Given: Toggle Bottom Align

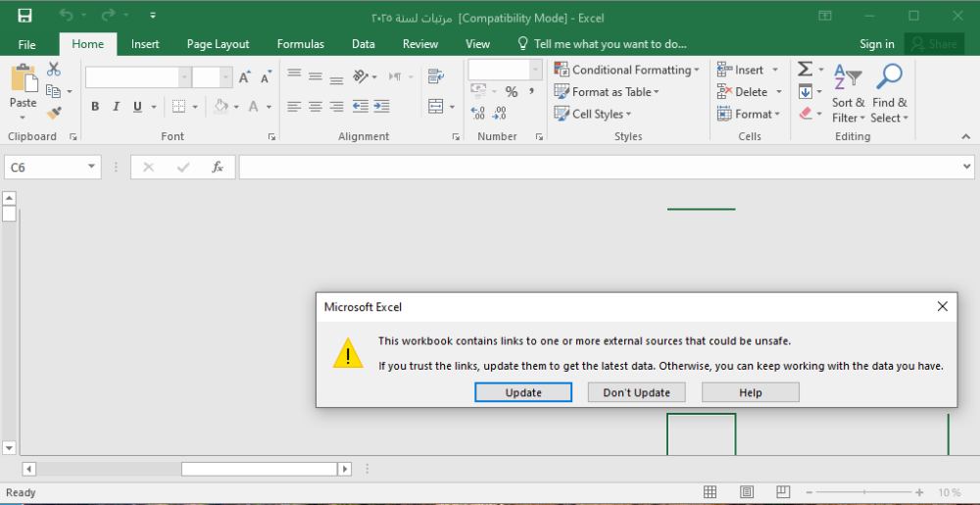Looking at the screenshot, I should pyautogui.click(x=336, y=79).
